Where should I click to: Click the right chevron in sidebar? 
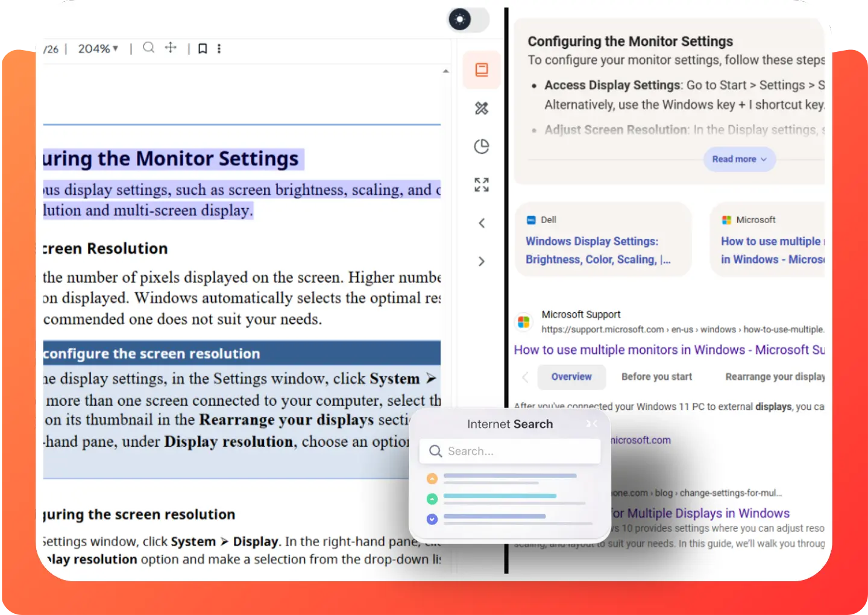tap(481, 261)
